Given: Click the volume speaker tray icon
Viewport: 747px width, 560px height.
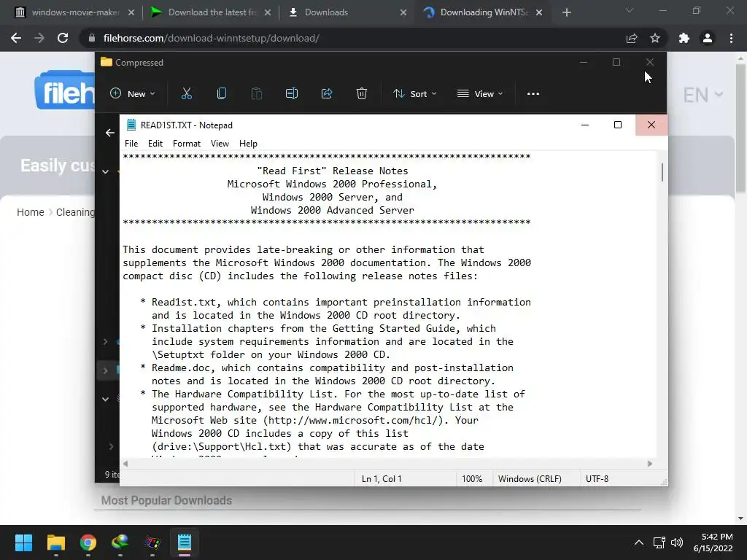Looking at the screenshot, I should (676, 542).
